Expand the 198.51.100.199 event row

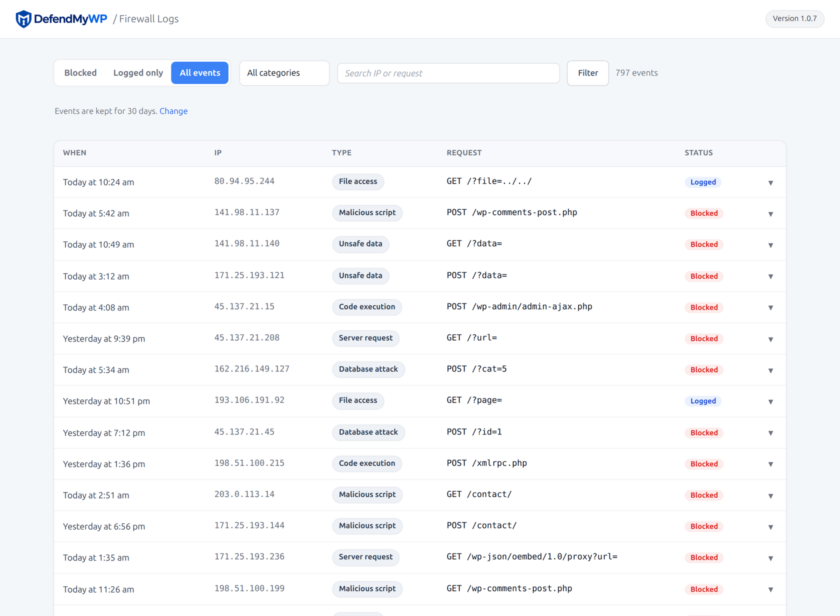(x=770, y=589)
